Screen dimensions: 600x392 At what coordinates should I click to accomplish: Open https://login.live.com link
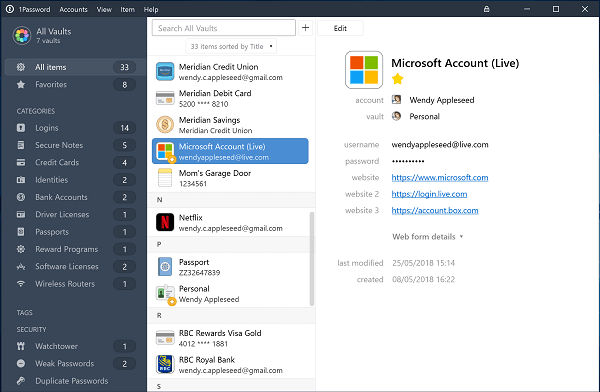click(x=429, y=194)
